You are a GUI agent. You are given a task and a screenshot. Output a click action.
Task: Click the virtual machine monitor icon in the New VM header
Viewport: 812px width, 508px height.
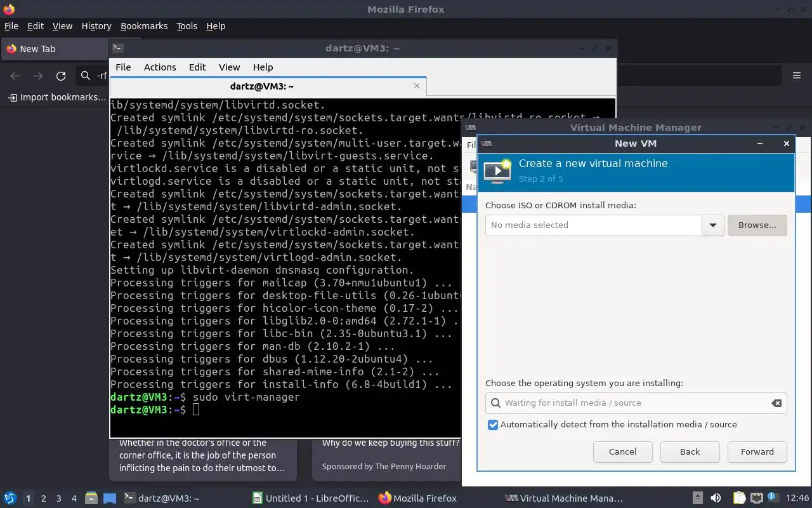tap(497, 171)
